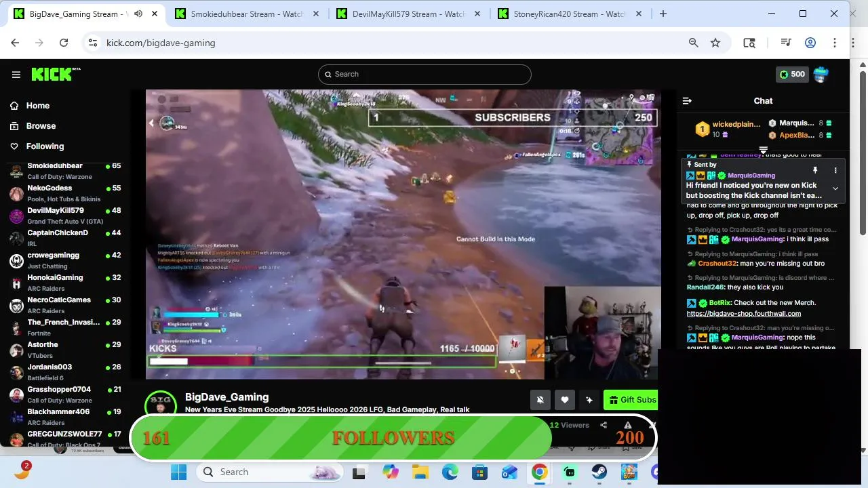
Task: Open the hamburger sidebar menu
Action: pos(16,75)
